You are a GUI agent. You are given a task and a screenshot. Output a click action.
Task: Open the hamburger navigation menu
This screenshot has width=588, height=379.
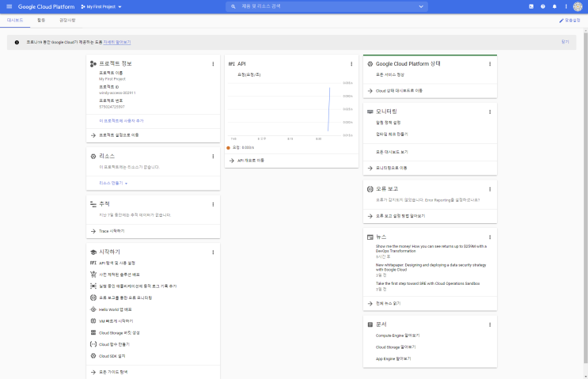pos(9,6)
